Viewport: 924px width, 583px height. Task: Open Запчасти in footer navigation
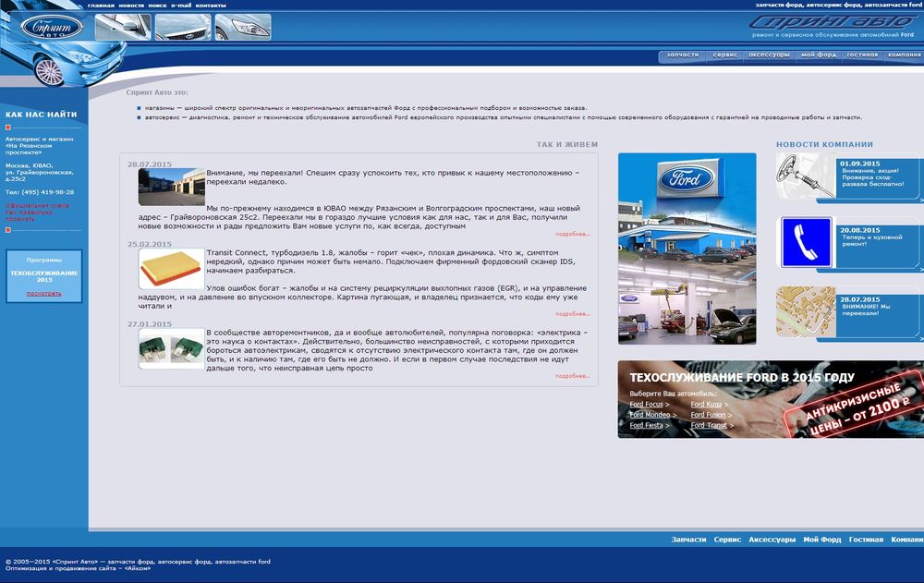(688, 540)
